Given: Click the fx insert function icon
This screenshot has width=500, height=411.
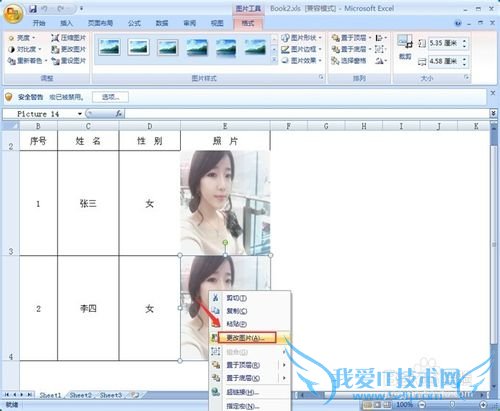Looking at the screenshot, I should [119, 114].
